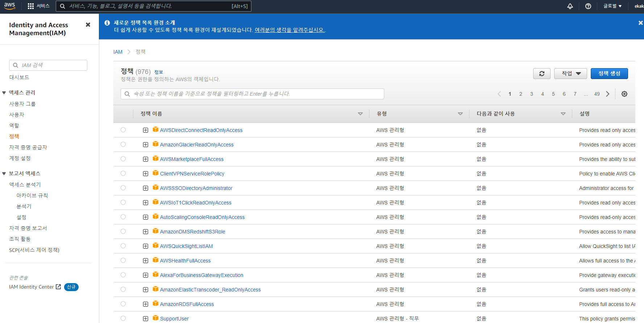Viewport: 644px width, 323px height.
Task: Open AmazonElasticTranscoder_ReadOnlyAccess policy link
Action: click(x=210, y=290)
